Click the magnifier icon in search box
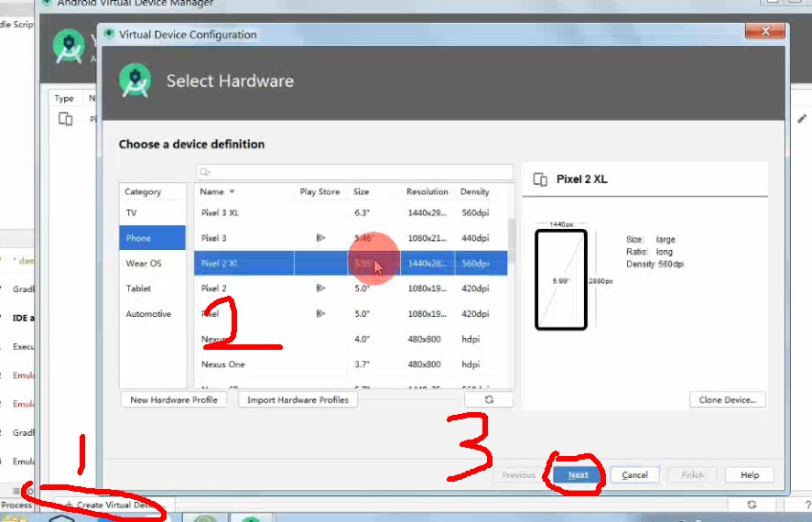812x522 pixels. pos(204,172)
